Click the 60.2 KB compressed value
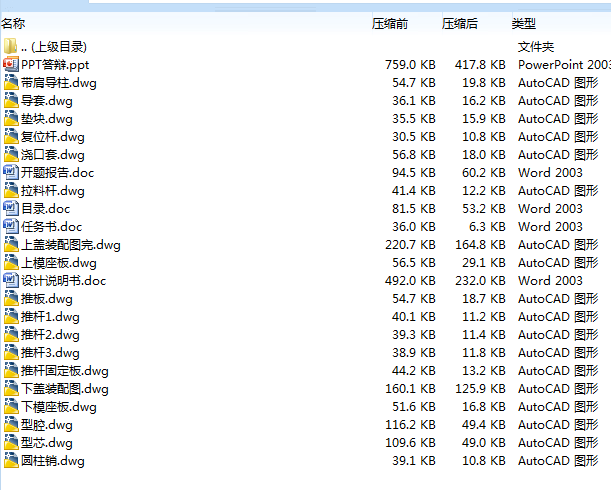 484,172
